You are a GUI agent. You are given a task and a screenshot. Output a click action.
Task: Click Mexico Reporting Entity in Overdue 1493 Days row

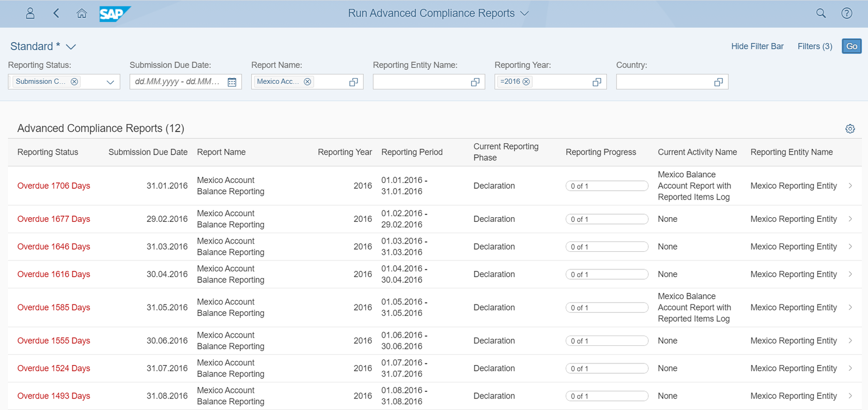[x=794, y=396]
